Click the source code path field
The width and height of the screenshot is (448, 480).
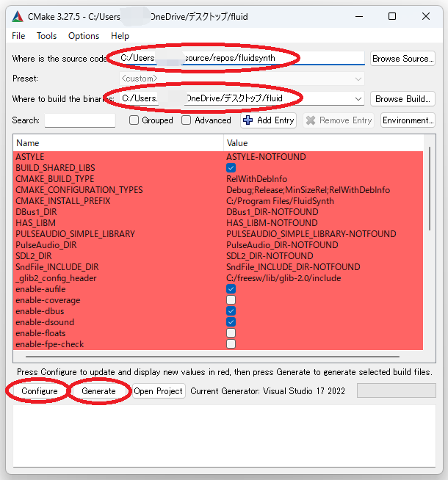(242, 58)
